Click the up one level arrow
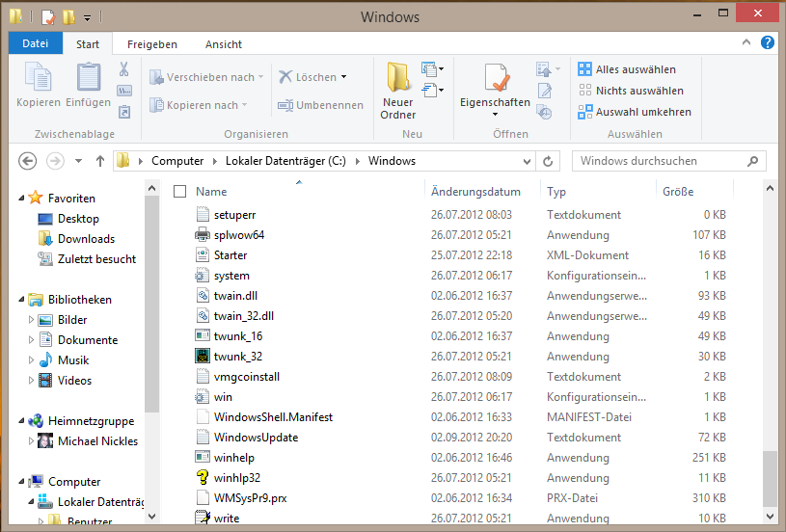The width and height of the screenshot is (786, 532). tap(100, 161)
